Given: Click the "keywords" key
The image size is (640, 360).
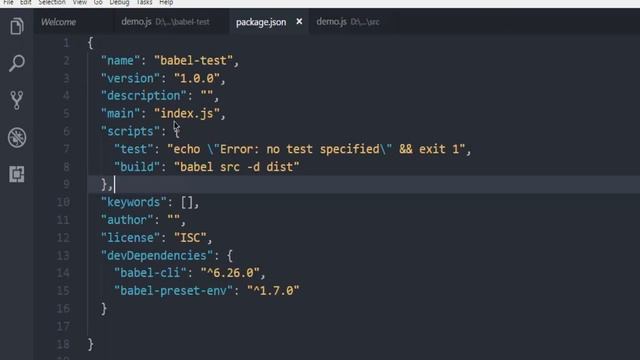Looking at the screenshot, I should click(x=133, y=202).
